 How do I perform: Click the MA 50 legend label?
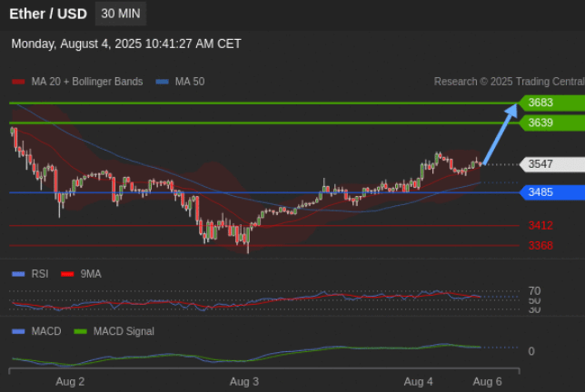click(x=190, y=82)
